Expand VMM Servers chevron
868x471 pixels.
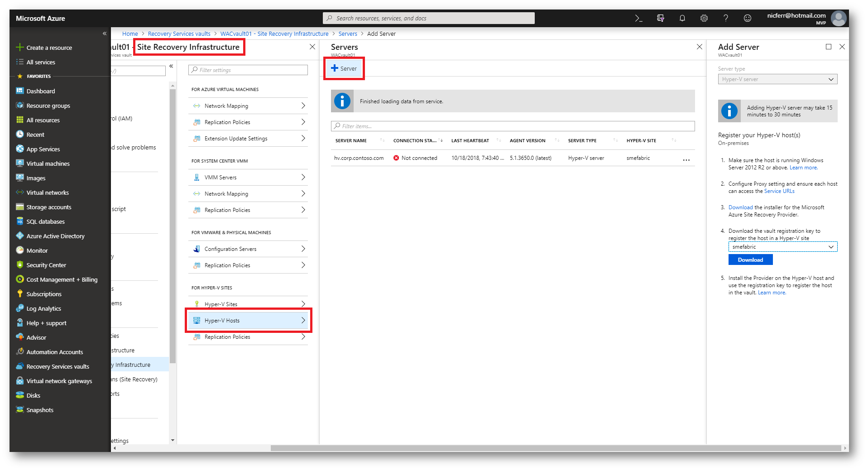(303, 178)
